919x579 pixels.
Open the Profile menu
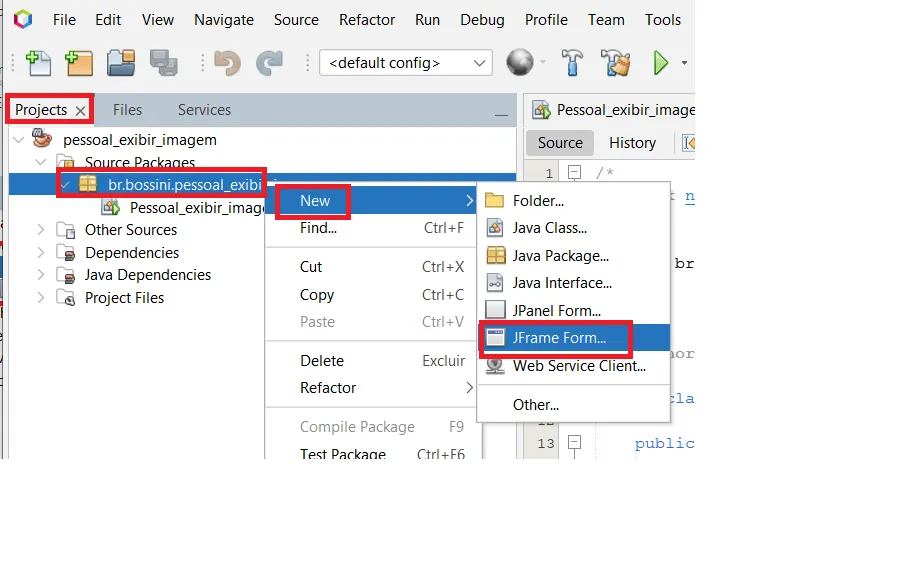(x=546, y=20)
